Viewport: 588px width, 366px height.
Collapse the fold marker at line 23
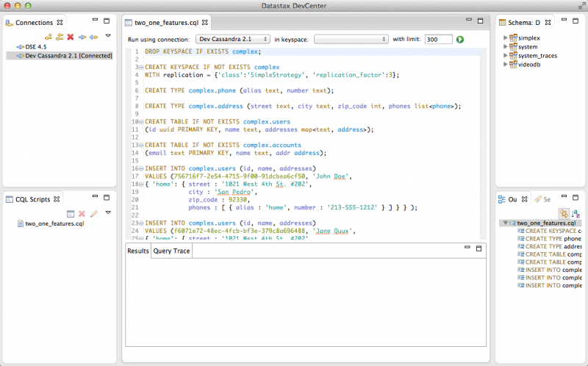point(141,223)
